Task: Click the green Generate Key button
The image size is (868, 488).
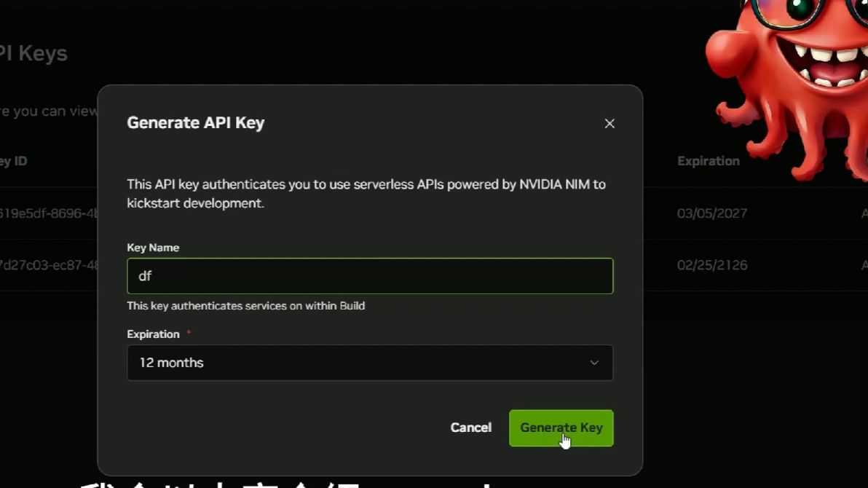Action: point(561,428)
